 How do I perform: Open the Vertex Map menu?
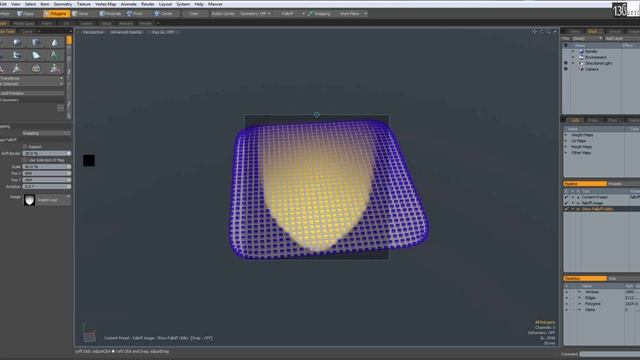coord(105,4)
